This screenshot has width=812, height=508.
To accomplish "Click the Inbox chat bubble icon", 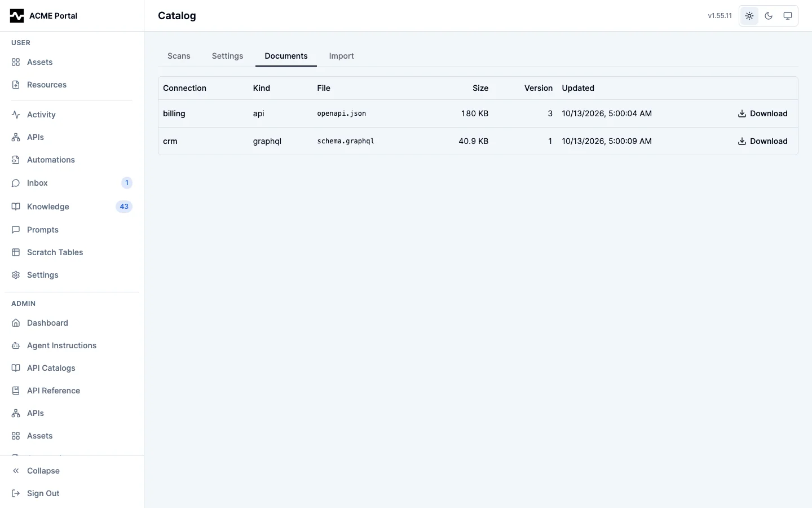I will [16, 183].
